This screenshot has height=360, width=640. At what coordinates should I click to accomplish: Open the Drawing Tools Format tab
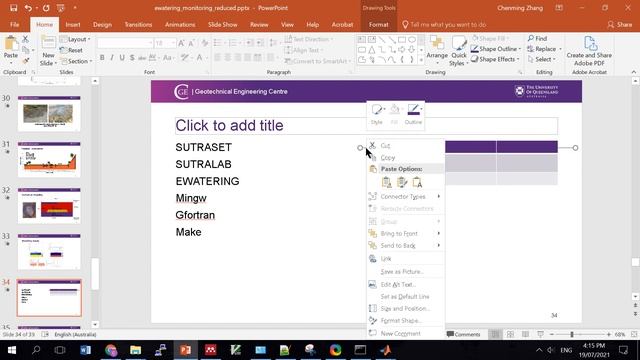click(378, 24)
